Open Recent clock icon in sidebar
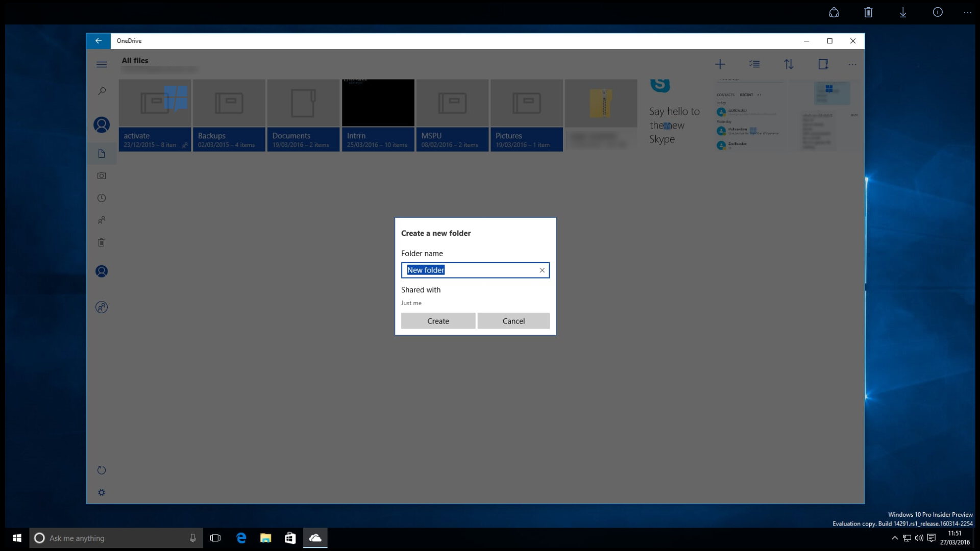Image resolution: width=980 pixels, height=551 pixels. 102,198
